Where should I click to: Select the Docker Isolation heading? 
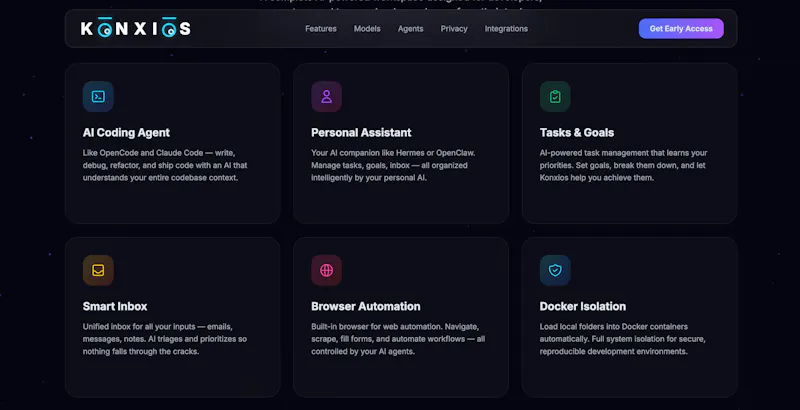[x=583, y=306]
